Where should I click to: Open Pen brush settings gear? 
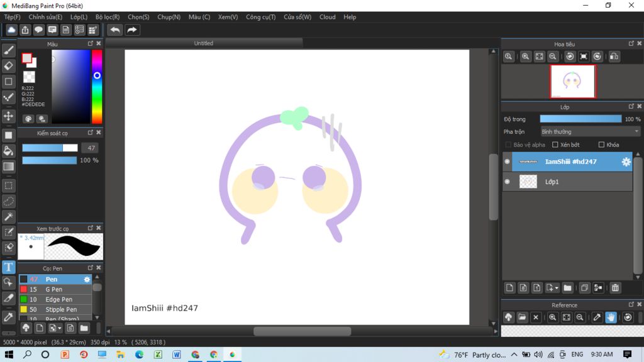pos(87,279)
